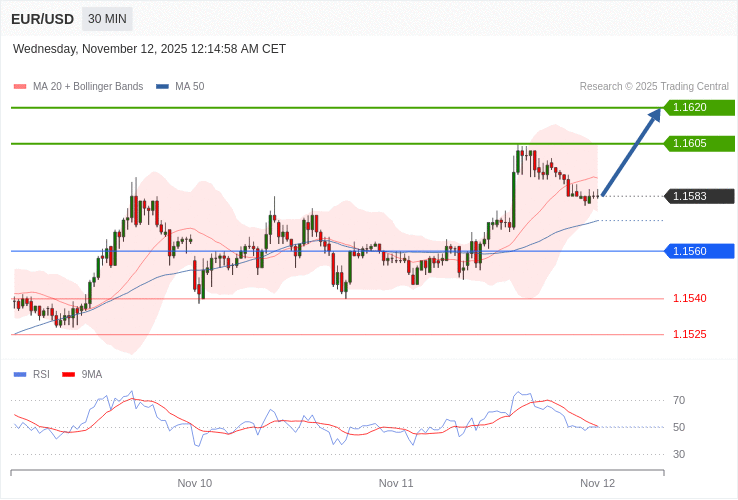The image size is (738, 500).
Task: Click the red 9MA legend swatch
Action: point(68,375)
